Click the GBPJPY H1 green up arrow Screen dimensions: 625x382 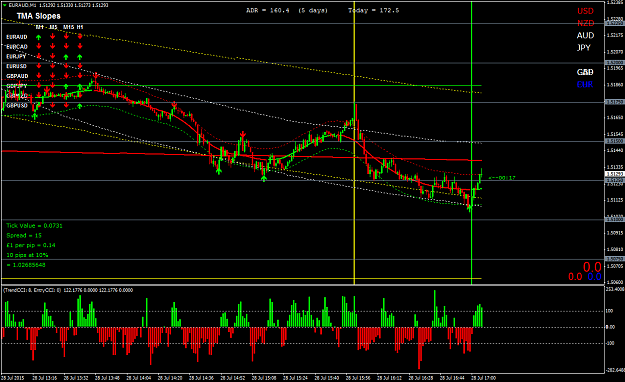[80, 86]
